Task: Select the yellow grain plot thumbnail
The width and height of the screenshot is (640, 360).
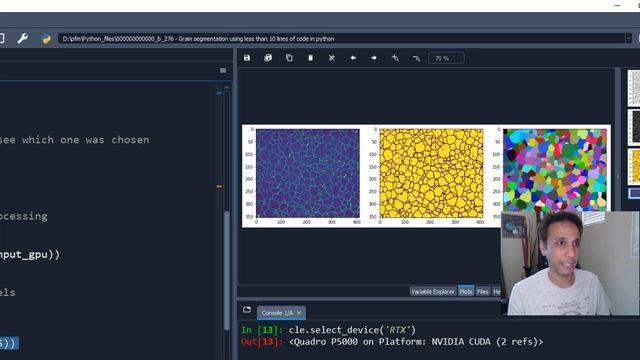Action: (x=634, y=167)
